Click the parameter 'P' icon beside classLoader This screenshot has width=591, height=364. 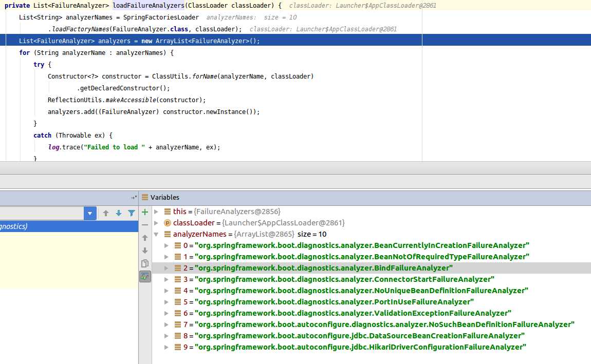click(x=168, y=223)
